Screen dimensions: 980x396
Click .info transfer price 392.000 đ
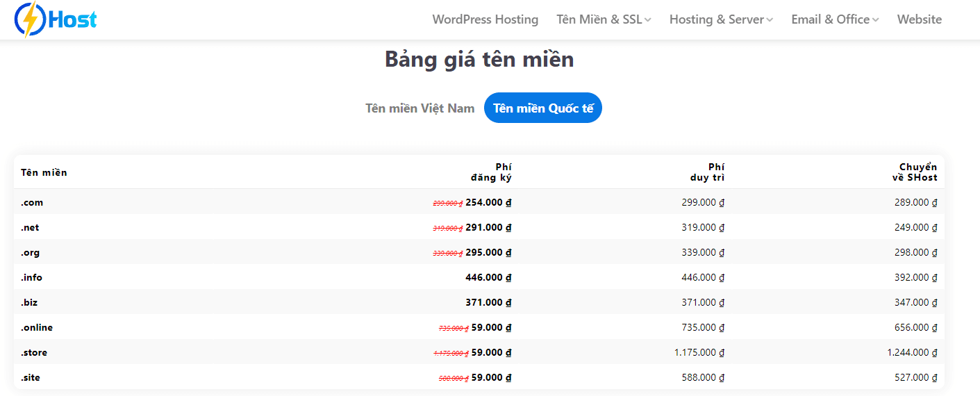(916, 278)
